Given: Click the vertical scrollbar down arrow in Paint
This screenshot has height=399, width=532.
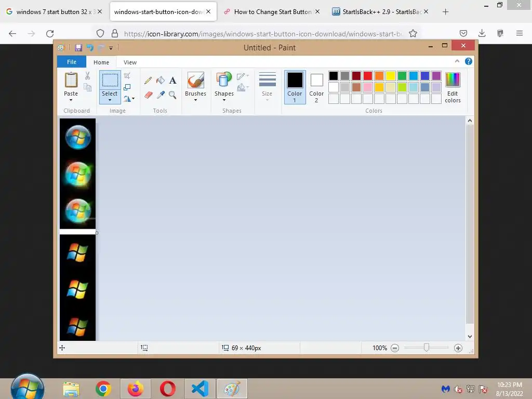Looking at the screenshot, I should pos(470,337).
